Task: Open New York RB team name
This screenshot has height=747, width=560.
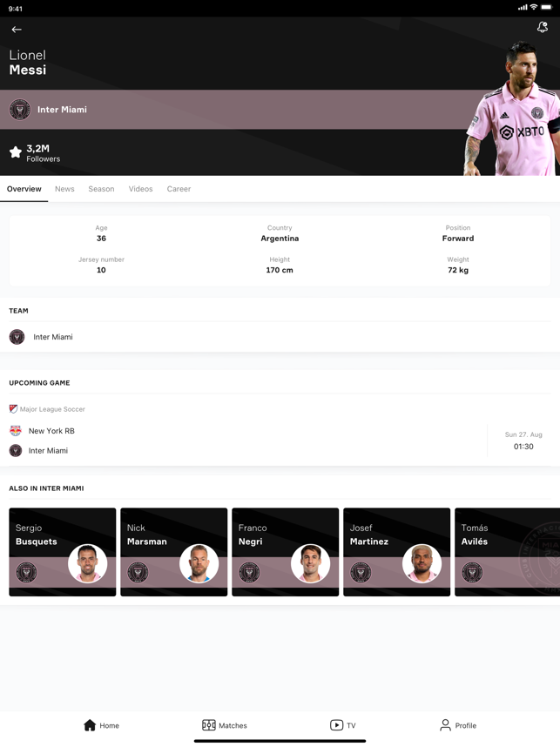Action: (51, 431)
